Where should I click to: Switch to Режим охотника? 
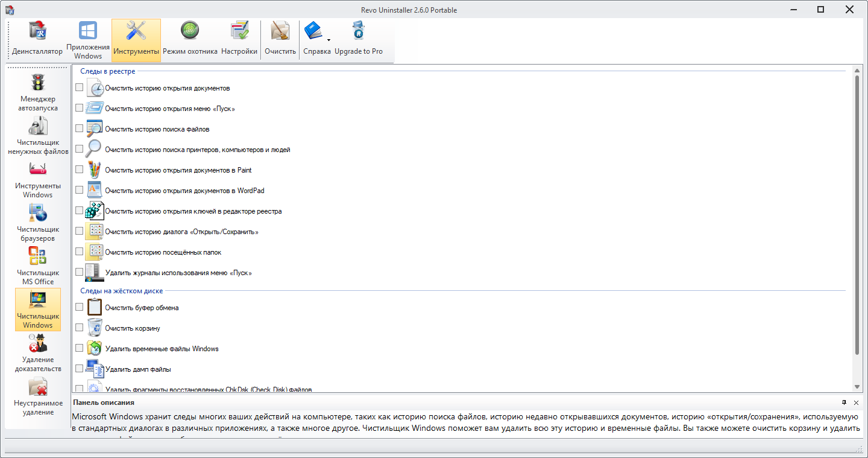coord(190,40)
